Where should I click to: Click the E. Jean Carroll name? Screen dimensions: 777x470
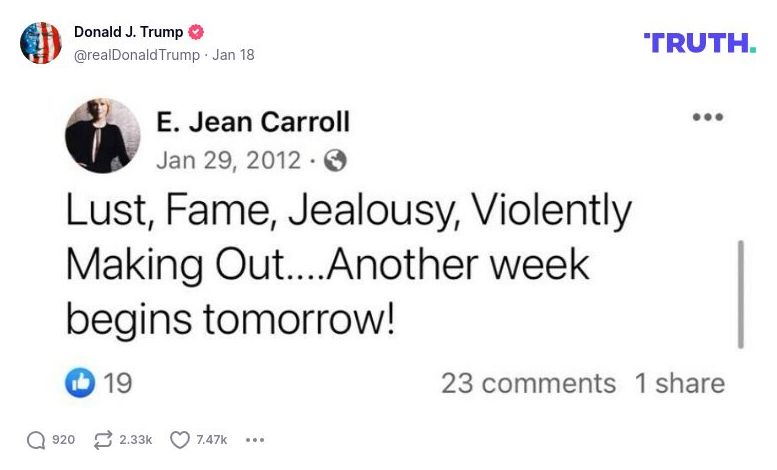pos(253,122)
